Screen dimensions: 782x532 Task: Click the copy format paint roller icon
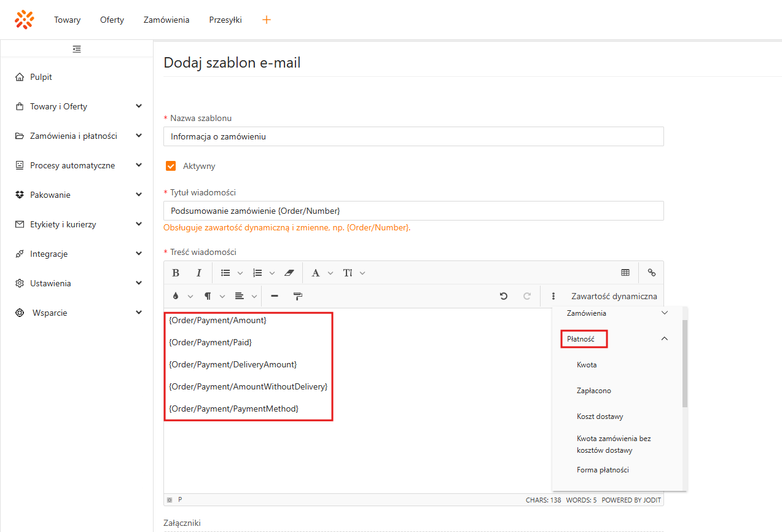298,296
